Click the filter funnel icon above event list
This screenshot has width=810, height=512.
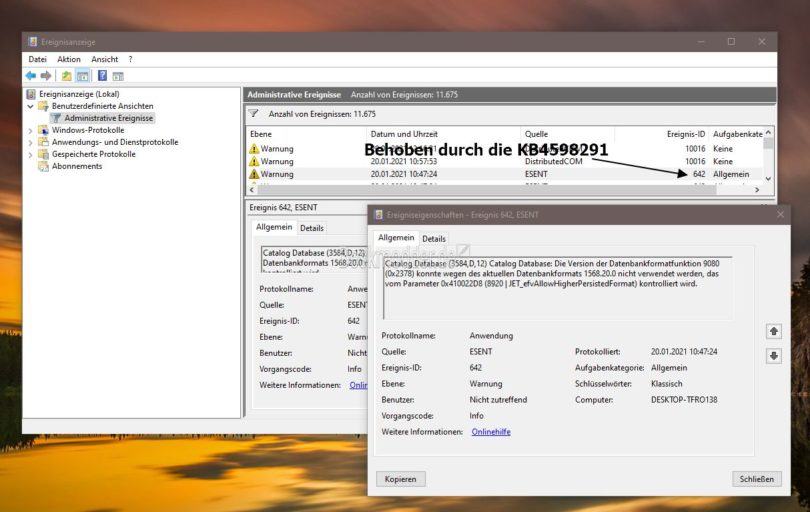click(254, 114)
